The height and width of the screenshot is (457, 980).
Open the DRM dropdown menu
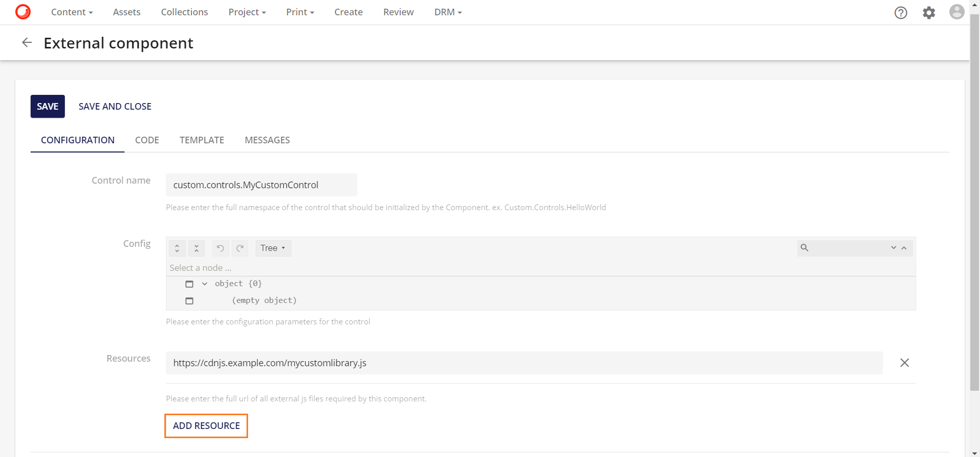(448, 12)
